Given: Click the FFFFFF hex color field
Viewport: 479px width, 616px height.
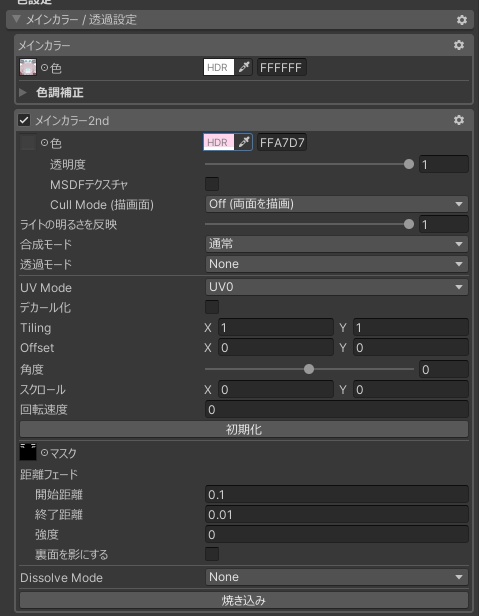Looking at the screenshot, I should coord(282,67).
